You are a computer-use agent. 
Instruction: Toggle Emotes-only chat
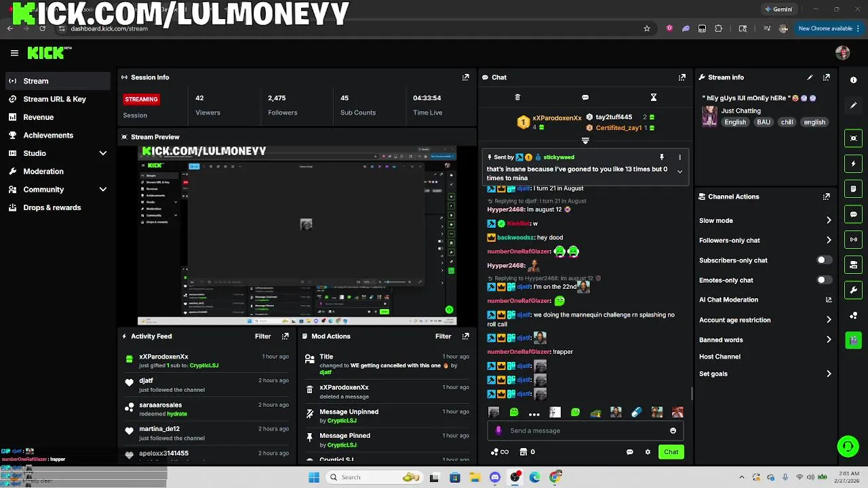point(824,280)
